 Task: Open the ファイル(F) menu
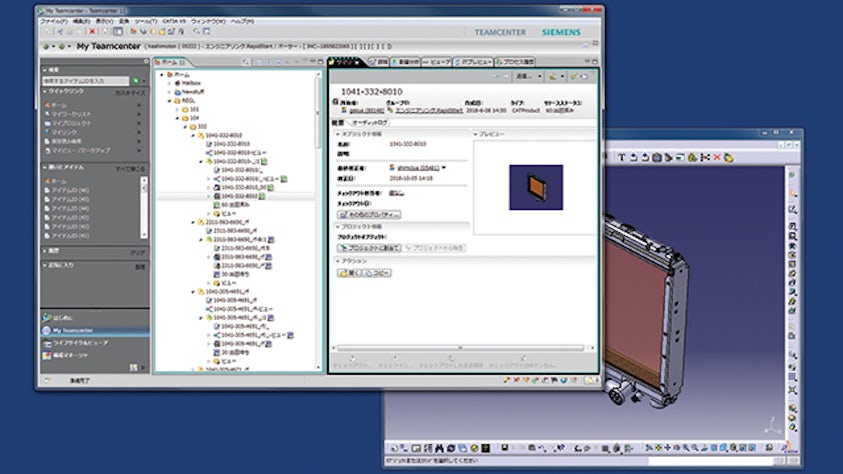pos(54,21)
